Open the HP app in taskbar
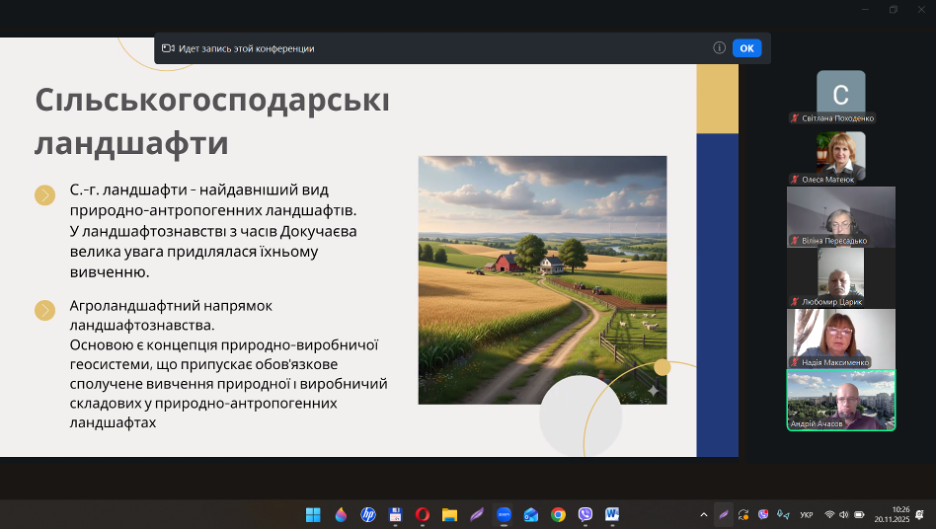This screenshot has height=530, width=936. (368, 515)
